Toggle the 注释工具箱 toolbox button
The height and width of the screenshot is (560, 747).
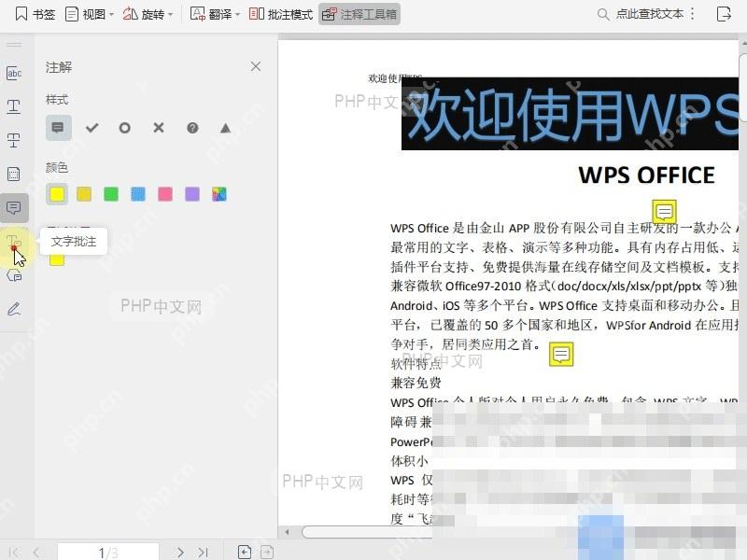tap(359, 14)
